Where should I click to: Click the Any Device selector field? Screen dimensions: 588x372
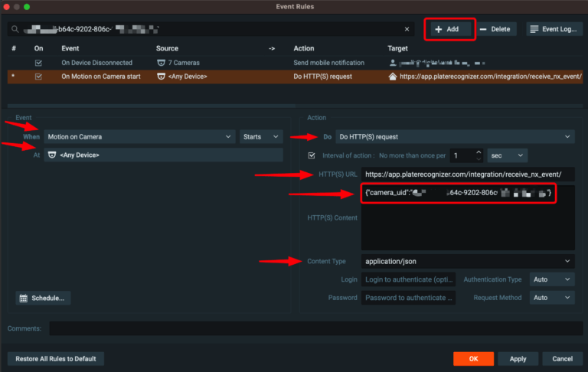tap(163, 155)
